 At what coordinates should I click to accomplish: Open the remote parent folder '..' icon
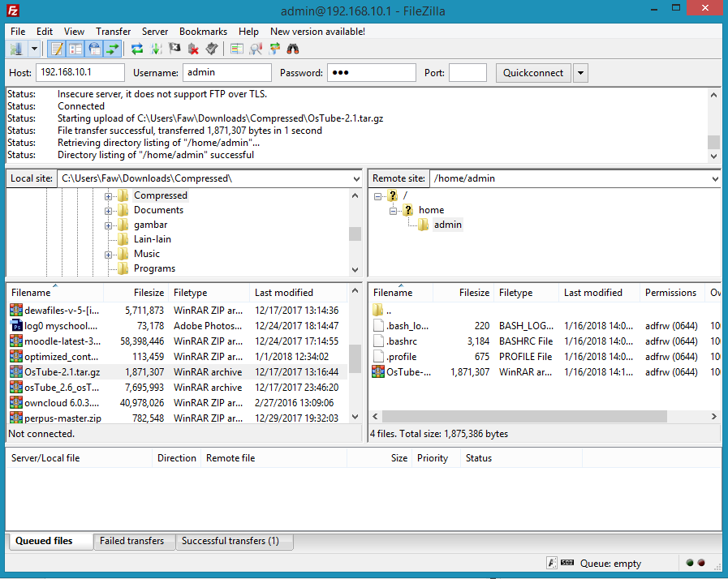[378, 311]
